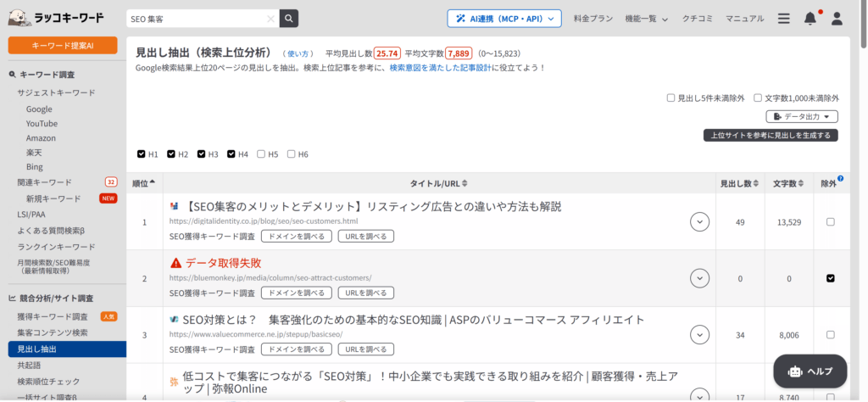Click the robot icon in the ヘルプ button

pos(795,371)
